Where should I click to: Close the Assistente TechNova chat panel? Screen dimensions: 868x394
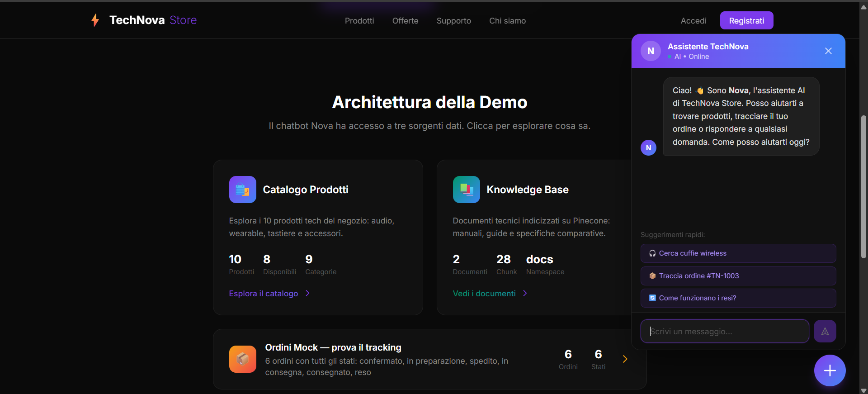click(828, 51)
